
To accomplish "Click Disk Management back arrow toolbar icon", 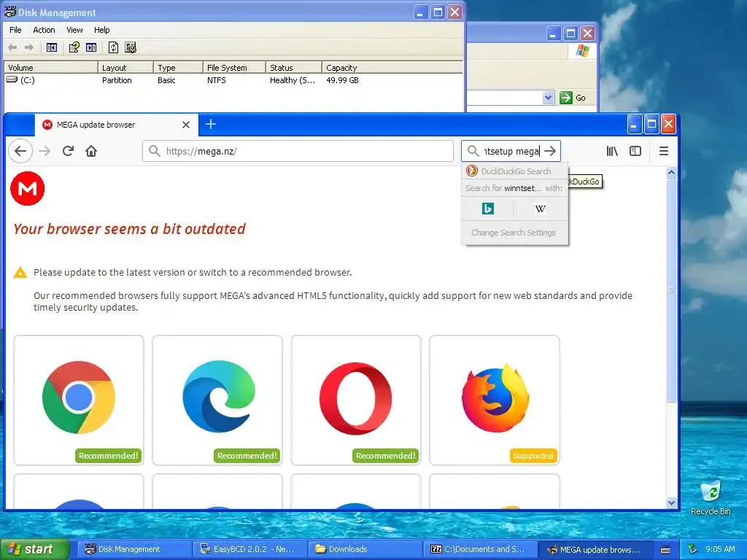I will [x=12, y=47].
